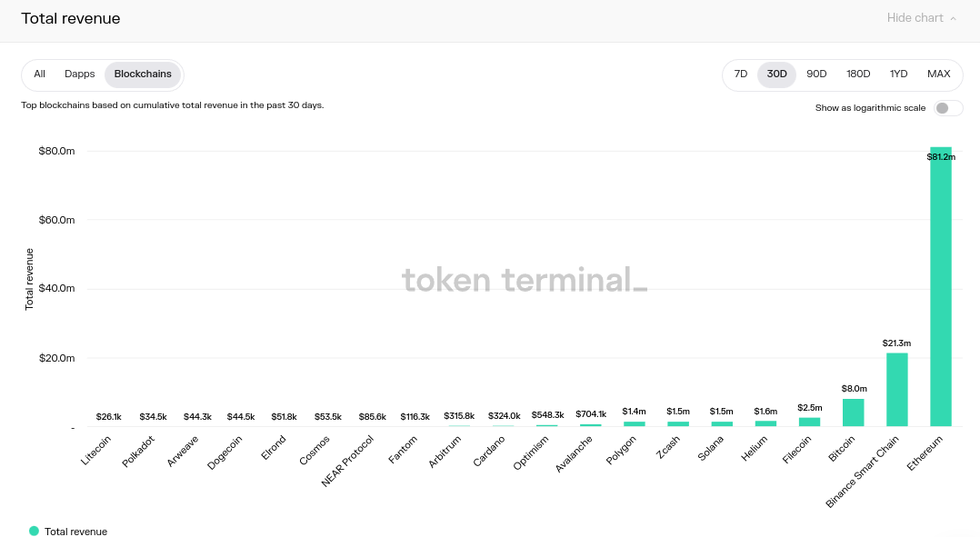The image size is (980, 537).
Task: Collapse the chart with Hide chart
Action: click(x=921, y=18)
